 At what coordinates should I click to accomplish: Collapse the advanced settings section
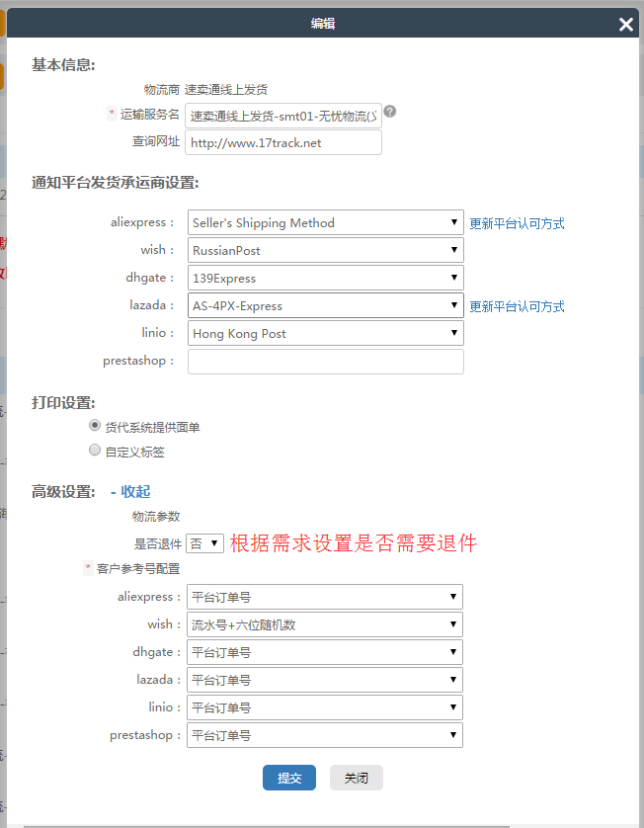pyautogui.click(x=130, y=491)
